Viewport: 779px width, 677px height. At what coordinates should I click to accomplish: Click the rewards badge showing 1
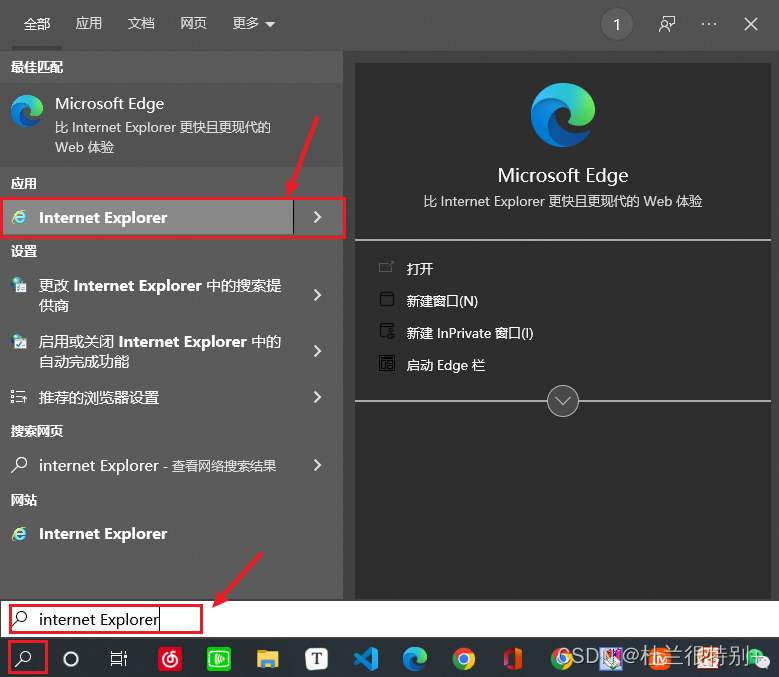click(x=617, y=24)
